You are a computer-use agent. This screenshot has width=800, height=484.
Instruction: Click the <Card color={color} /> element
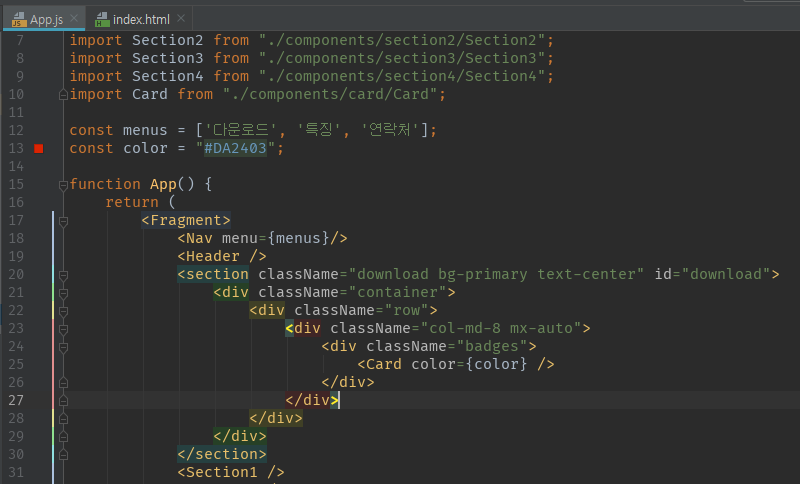[456, 364]
